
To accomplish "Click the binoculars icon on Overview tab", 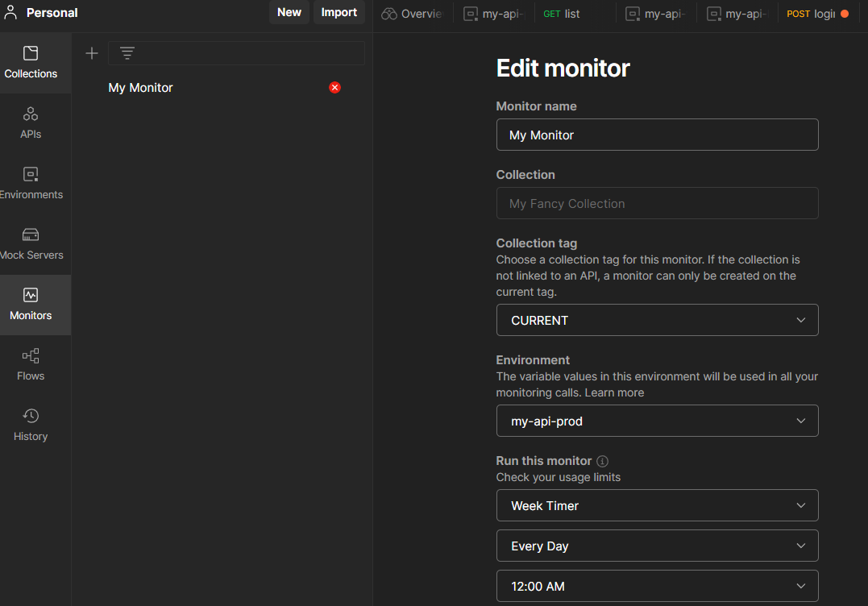I will coord(389,14).
